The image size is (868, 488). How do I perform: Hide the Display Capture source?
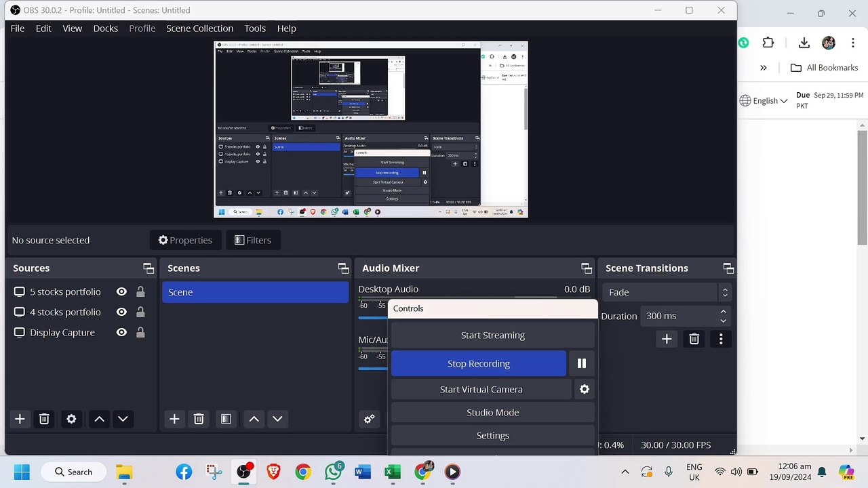121,333
